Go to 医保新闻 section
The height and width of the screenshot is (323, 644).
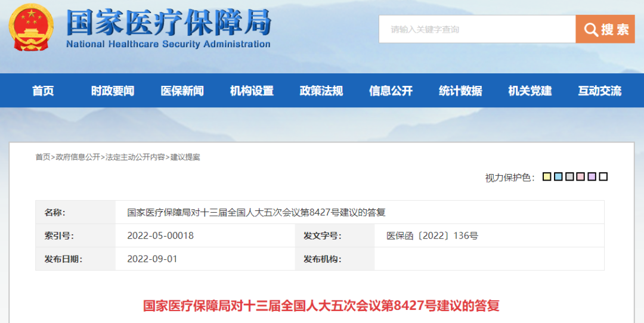click(x=182, y=91)
